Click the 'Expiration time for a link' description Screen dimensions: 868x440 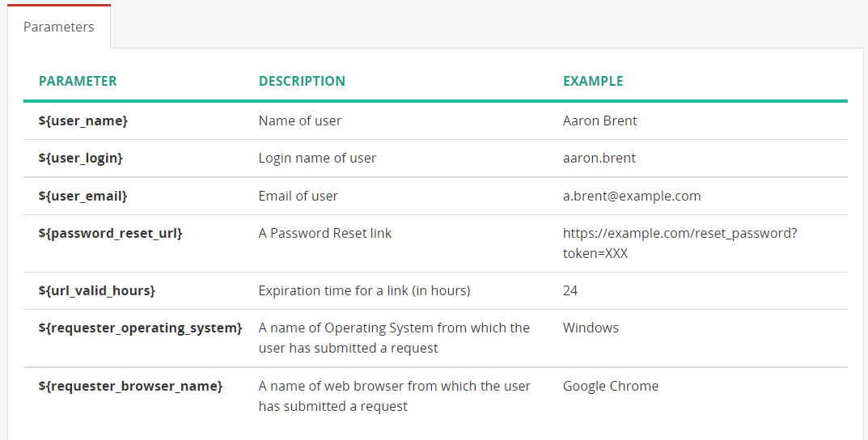[x=364, y=290]
